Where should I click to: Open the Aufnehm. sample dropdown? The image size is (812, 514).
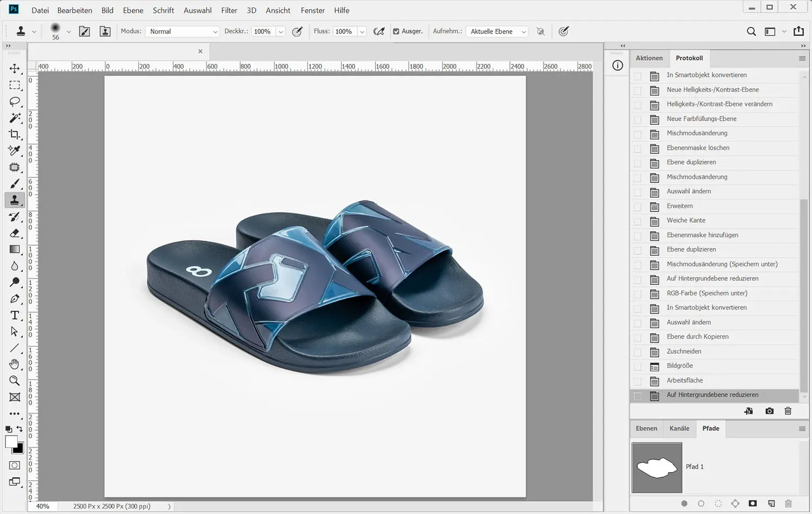tap(497, 31)
